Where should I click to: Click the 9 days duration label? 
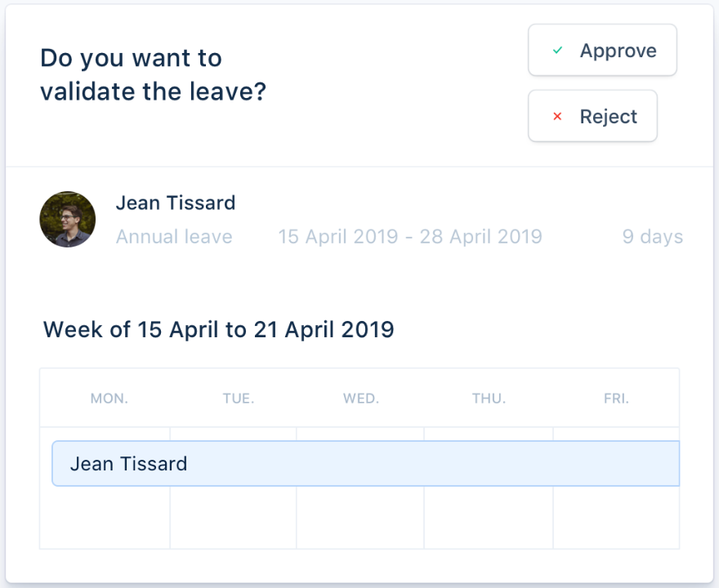652,237
